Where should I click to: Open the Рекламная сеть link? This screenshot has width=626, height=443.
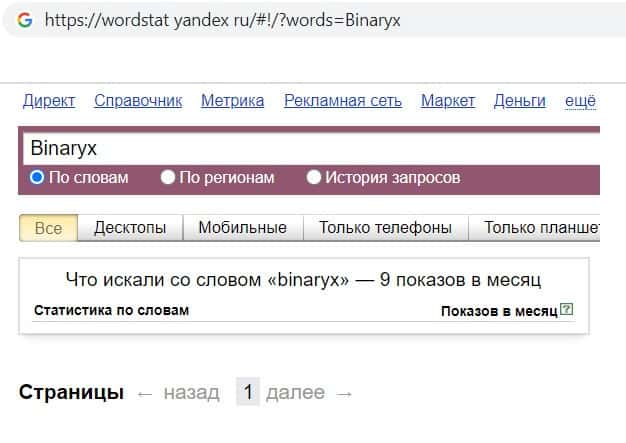(x=343, y=101)
